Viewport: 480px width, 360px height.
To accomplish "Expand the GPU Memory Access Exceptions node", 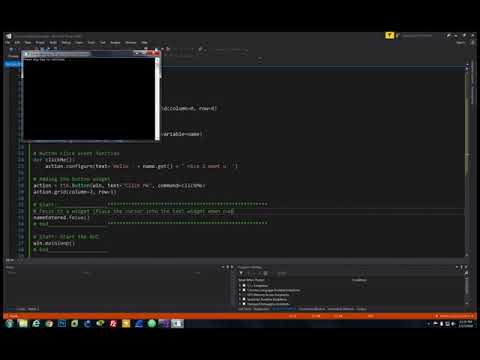I will point(240,295).
